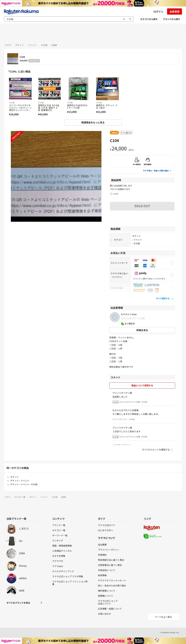Screen dimensions: 186x644
Task: Open ラクマ公式ガイド footer link
Action: (x=107, y=525)
